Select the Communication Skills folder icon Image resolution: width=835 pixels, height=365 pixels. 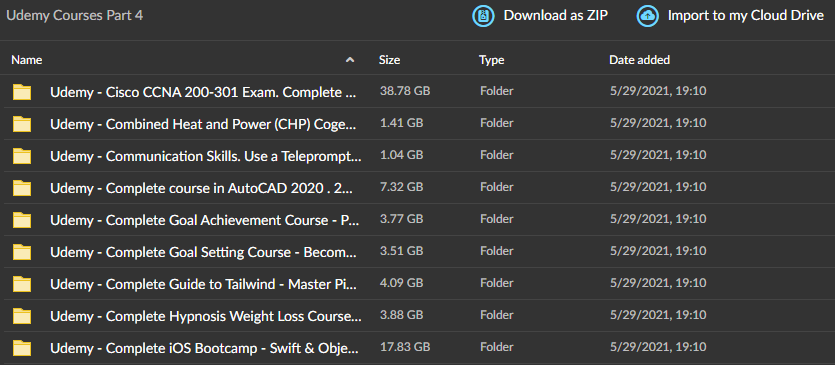tap(22, 156)
